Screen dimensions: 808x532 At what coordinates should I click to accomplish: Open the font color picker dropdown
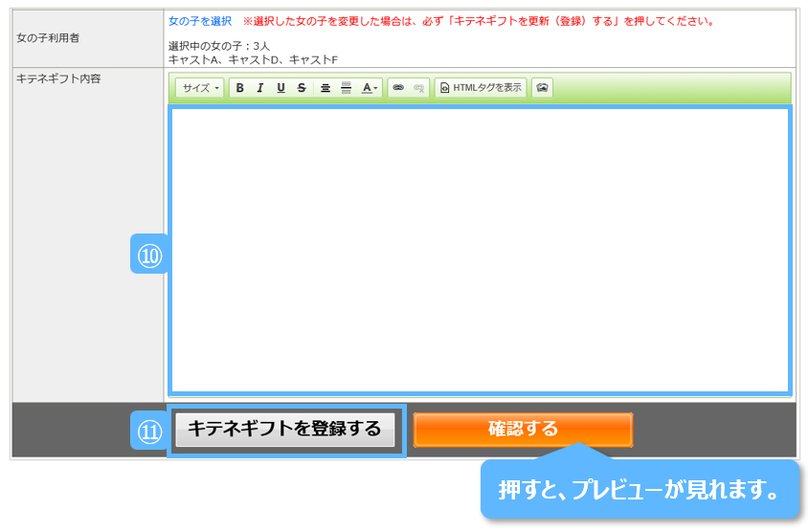click(370, 88)
